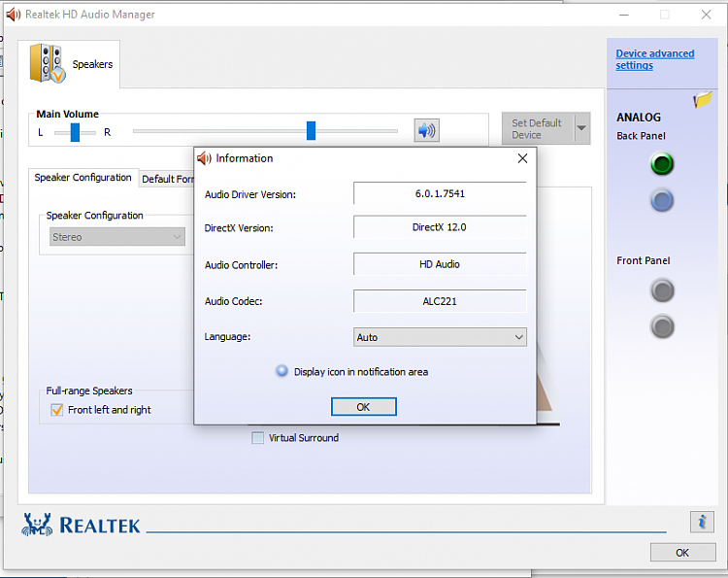The width and height of the screenshot is (728, 578).
Task: Enable the Virtual Surround checkbox
Action: pyautogui.click(x=257, y=438)
